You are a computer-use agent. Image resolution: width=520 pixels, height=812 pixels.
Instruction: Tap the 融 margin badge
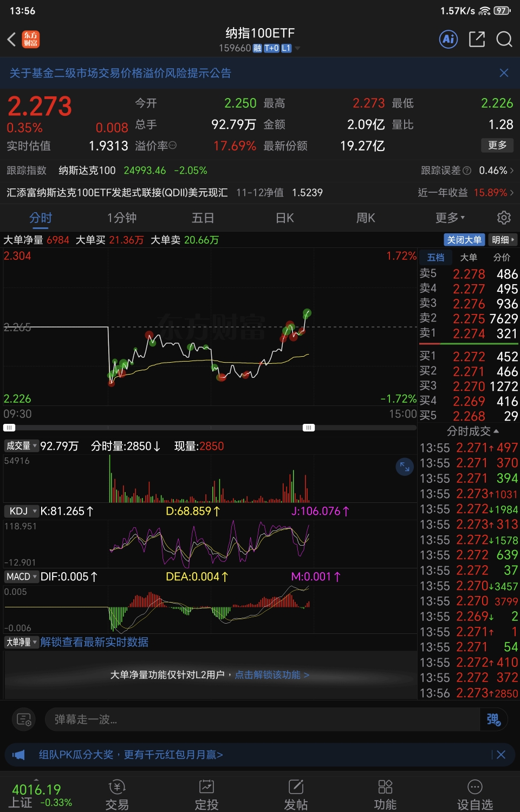click(257, 48)
